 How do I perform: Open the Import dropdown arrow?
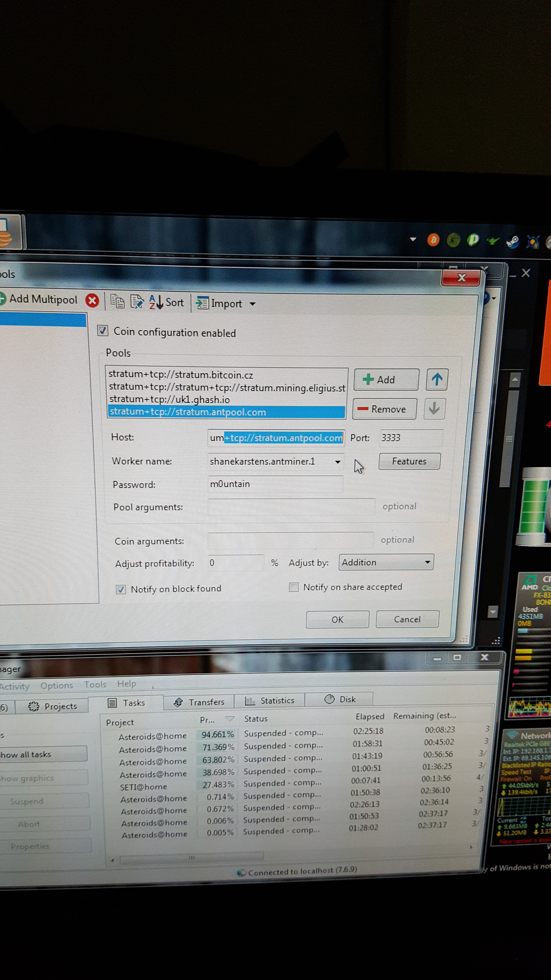tap(252, 304)
